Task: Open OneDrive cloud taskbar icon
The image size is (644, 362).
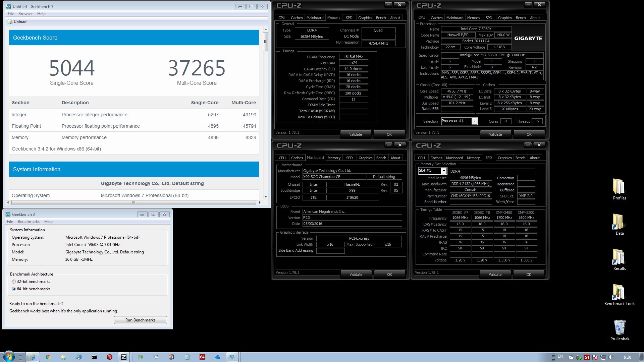Action: point(218,357)
